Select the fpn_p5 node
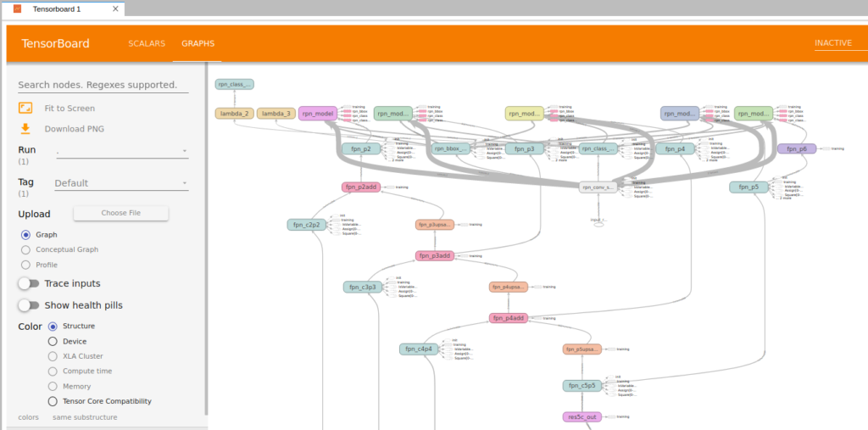This screenshot has height=430, width=868. pos(749,187)
